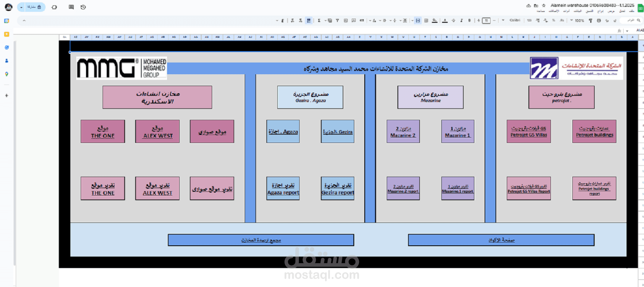Collapse the formula bar with the chevron
The width and height of the screenshot is (644, 287).
point(24,21)
